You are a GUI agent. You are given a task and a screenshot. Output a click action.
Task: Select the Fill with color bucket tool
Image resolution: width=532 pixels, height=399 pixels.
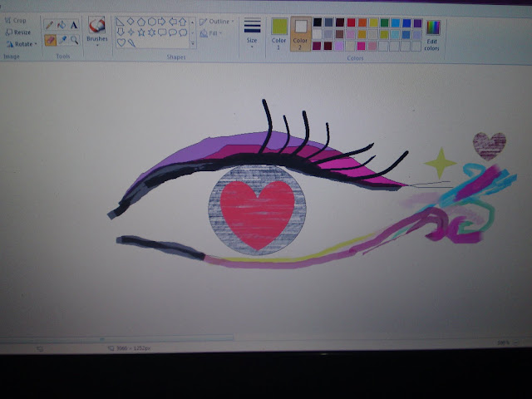point(62,25)
